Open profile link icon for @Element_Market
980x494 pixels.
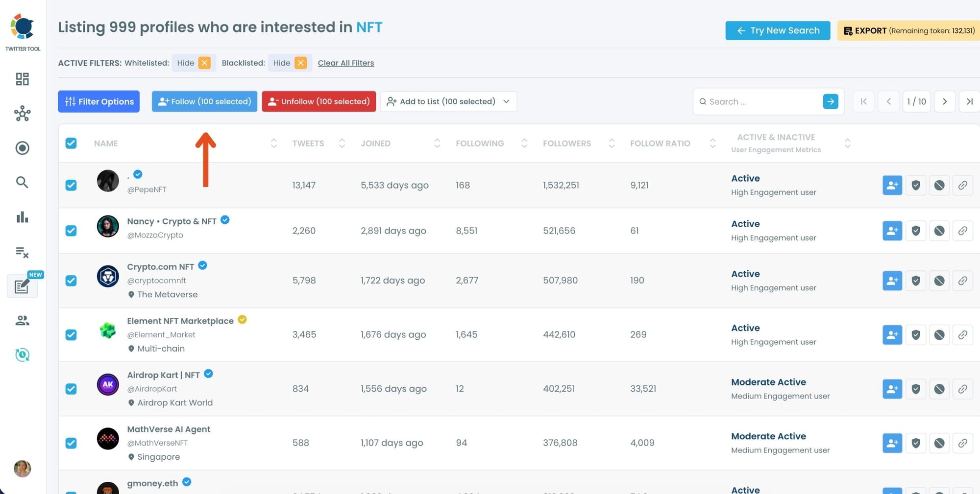tap(962, 335)
